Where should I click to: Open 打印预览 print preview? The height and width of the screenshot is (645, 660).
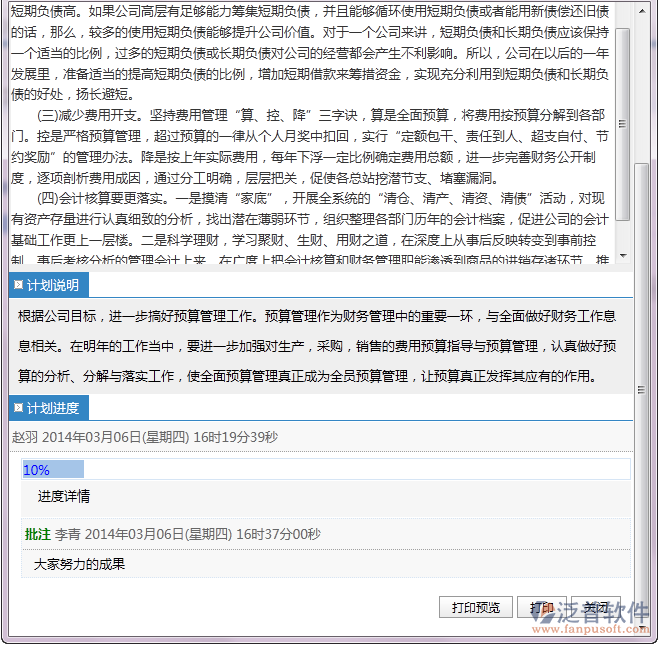point(475,607)
